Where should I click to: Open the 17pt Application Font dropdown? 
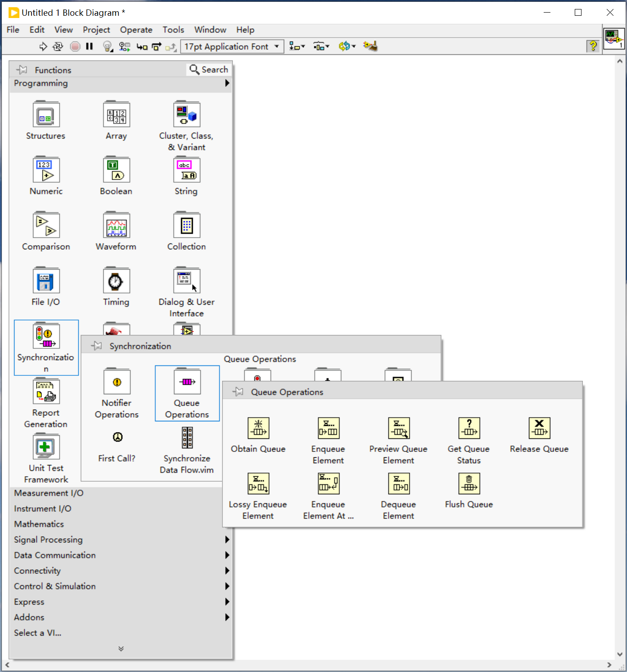232,46
